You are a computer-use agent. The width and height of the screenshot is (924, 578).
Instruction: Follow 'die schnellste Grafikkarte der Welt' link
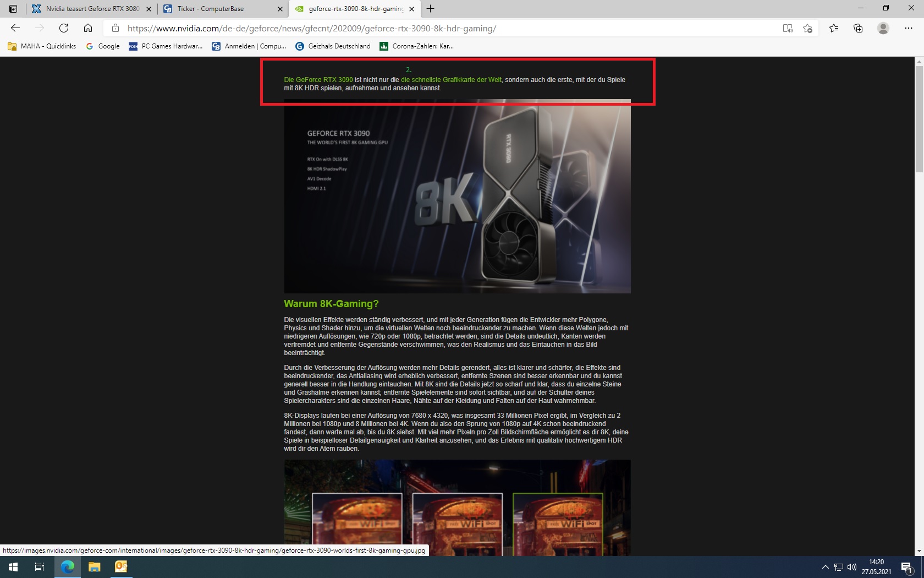[451, 80]
